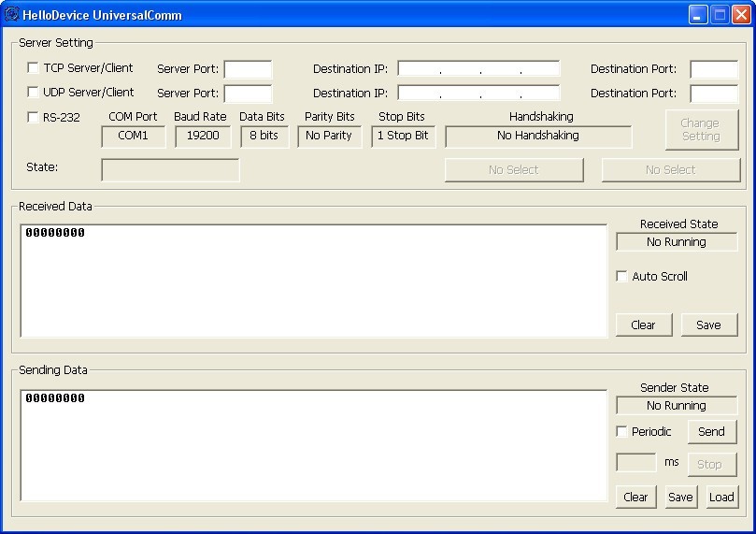
Task: Save the Sending Data
Action: 681,497
